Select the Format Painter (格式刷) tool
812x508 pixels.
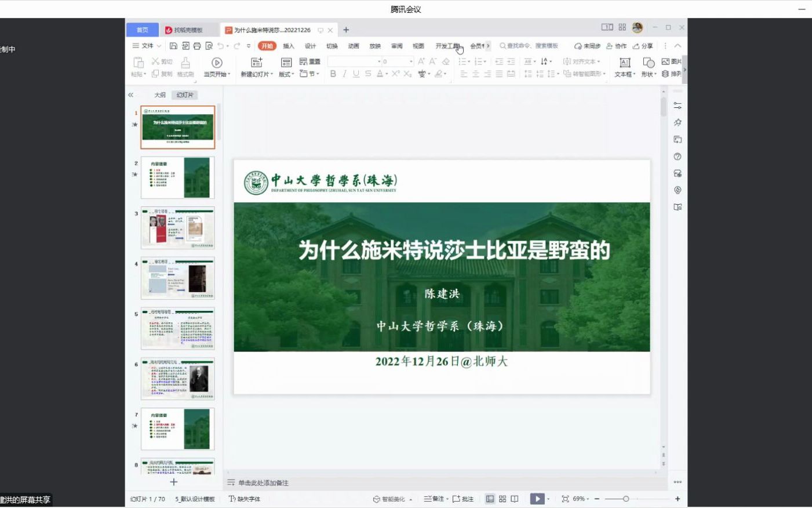click(185, 67)
